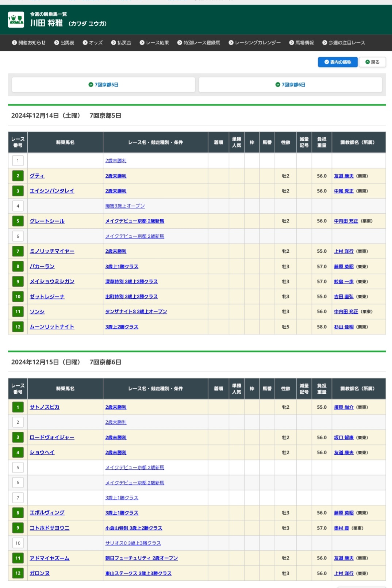The image size is (392, 588).
Task: Open 深草特別 3歳上2勝クラス race link
Action: tap(131, 282)
